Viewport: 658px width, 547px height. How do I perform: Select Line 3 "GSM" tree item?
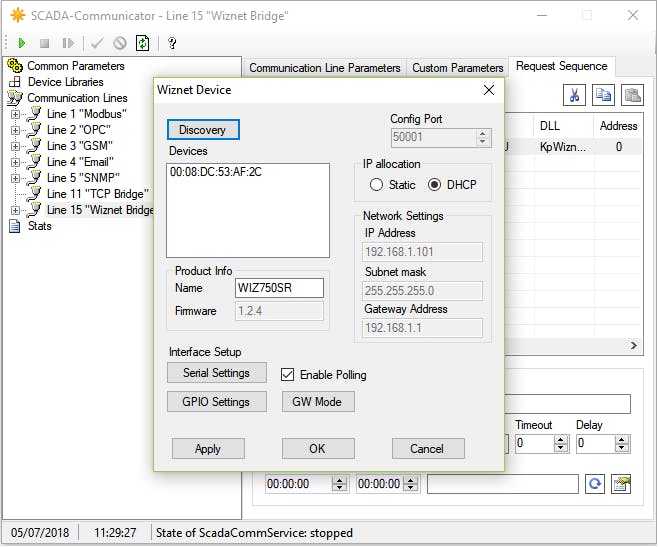pos(80,146)
